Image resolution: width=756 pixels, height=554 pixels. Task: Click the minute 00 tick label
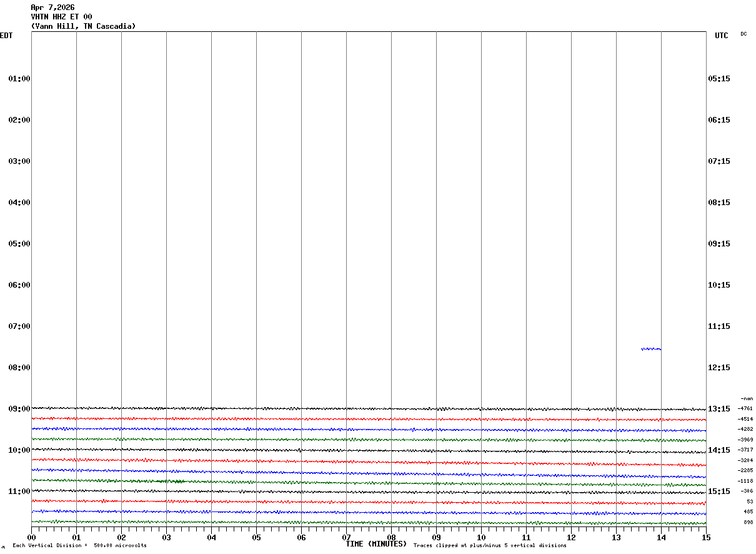tap(31, 537)
